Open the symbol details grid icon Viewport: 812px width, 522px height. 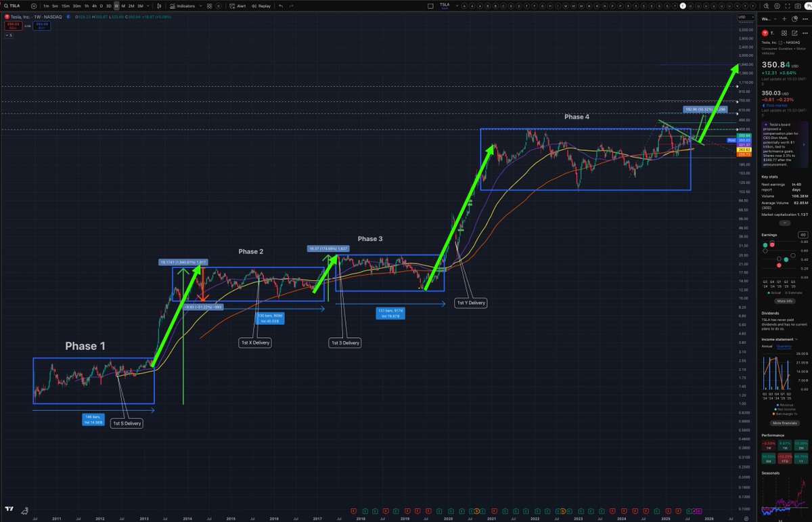(784, 33)
